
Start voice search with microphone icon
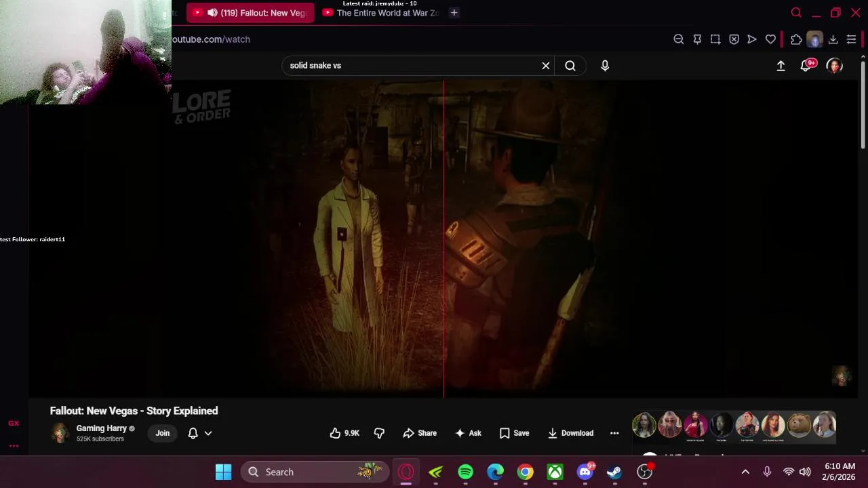click(x=605, y=66)
